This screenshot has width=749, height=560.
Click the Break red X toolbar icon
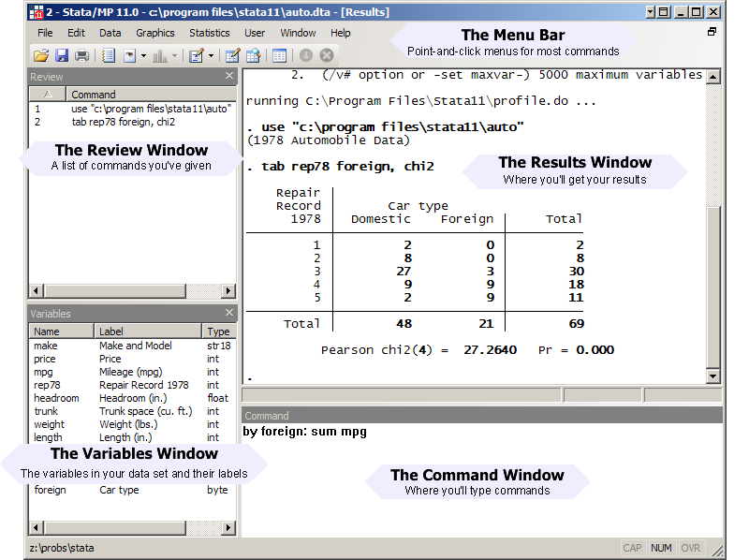point(327,55)
